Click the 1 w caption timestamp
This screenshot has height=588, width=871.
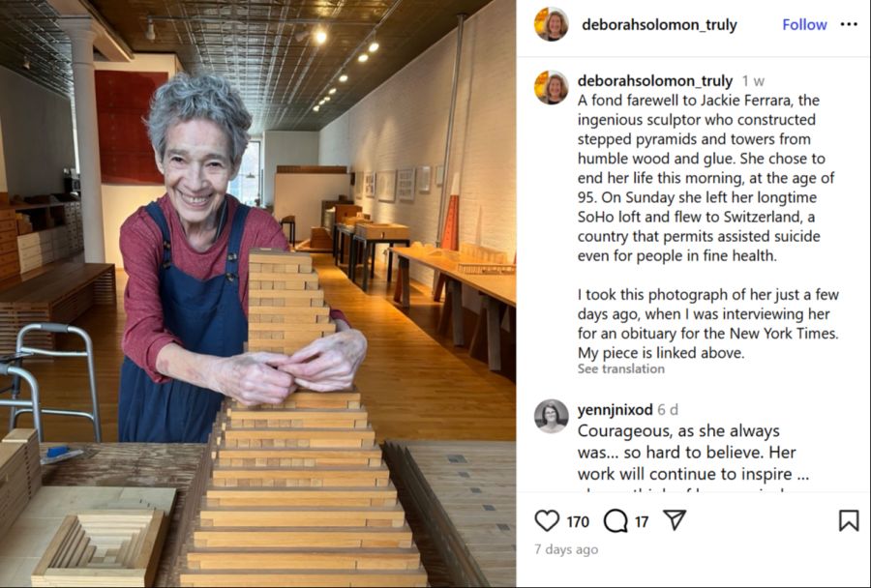click(753, 81)
